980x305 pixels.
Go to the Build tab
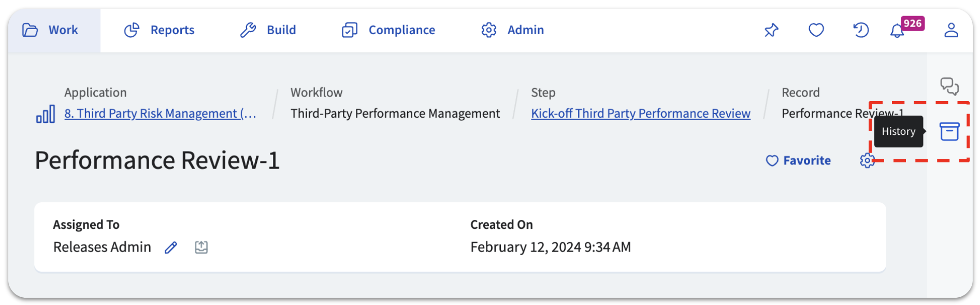(268, 30)
